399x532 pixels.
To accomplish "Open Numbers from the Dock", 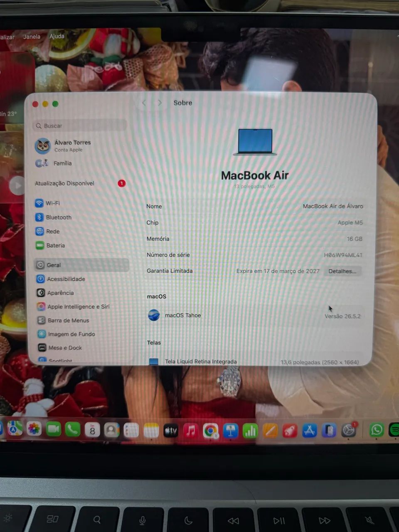I will click(250, 431).
